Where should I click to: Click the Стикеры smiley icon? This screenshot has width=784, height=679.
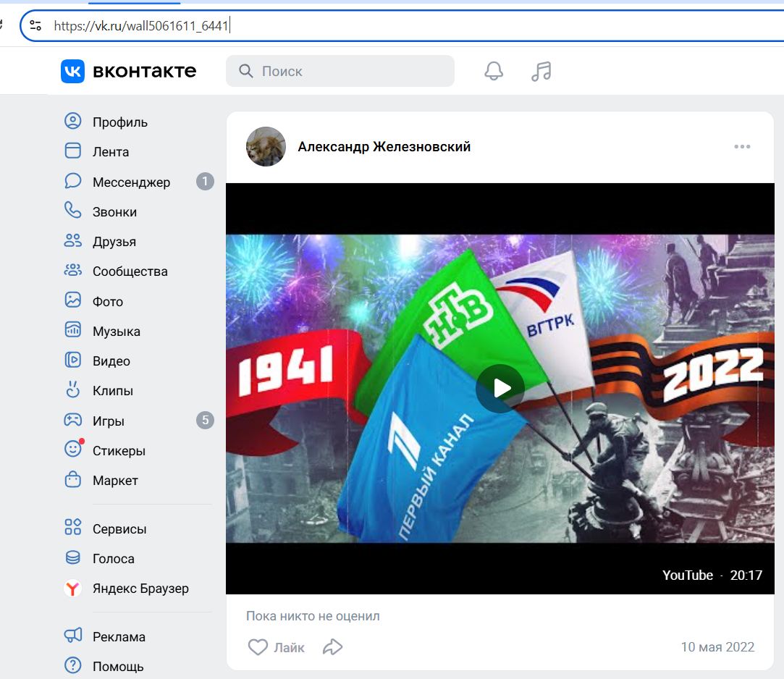pyautogui.click(x=74, y=449)
